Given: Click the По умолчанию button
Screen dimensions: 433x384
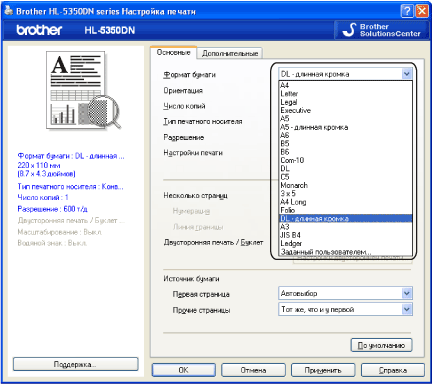Looking at the screenshot, I should [381, 345].
